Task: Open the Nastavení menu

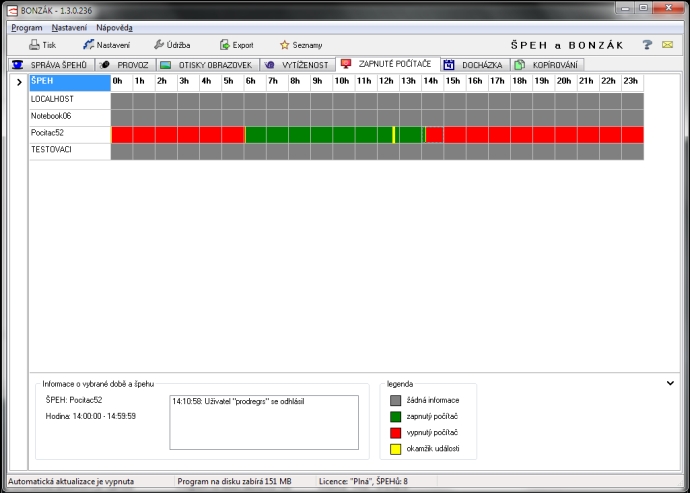Action: 69,28
